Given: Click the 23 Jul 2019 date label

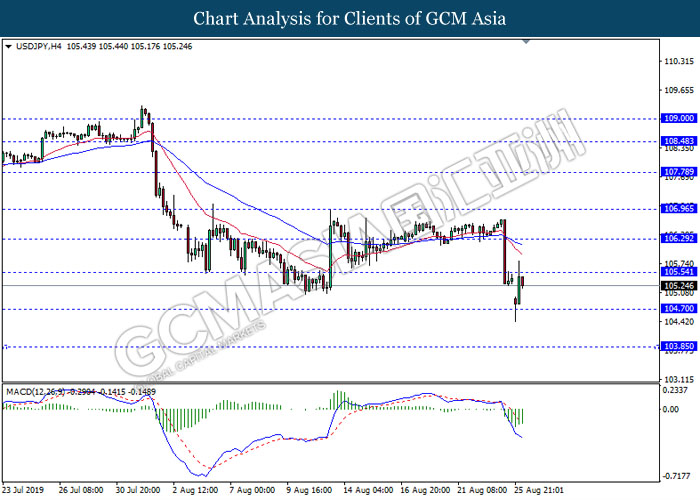Looking at the screenshot, I should click(x=23, y=490).
